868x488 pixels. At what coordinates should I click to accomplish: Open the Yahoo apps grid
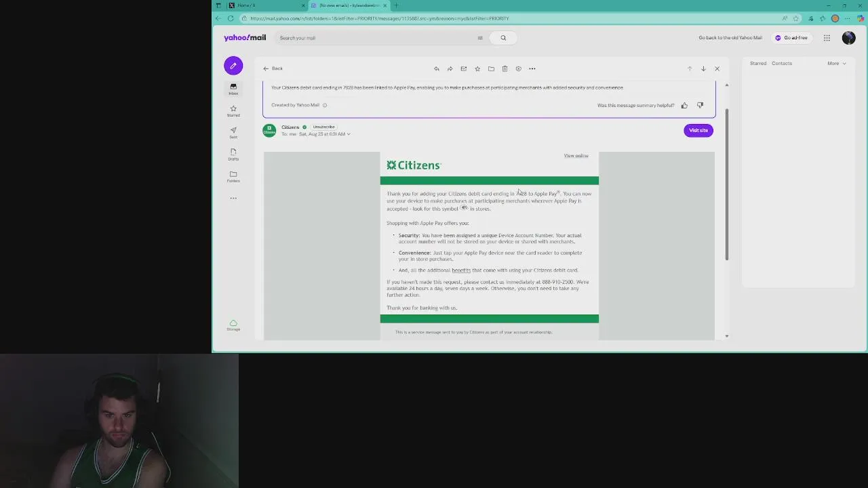pyautogui.click(x=827, y=38)
